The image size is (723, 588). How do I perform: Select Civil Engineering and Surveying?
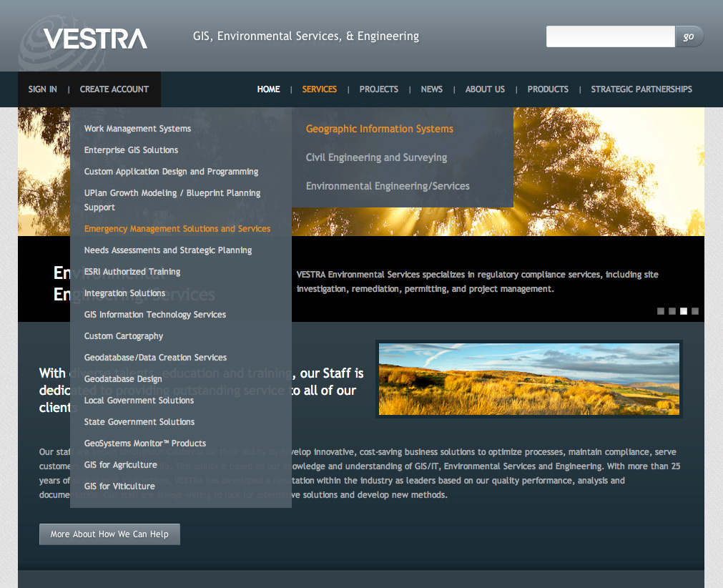[376, 157]
